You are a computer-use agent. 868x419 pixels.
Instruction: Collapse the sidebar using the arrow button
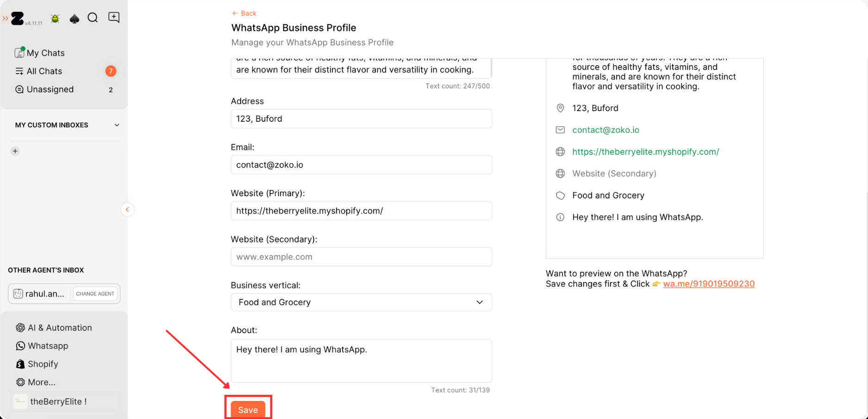(127, 210)
